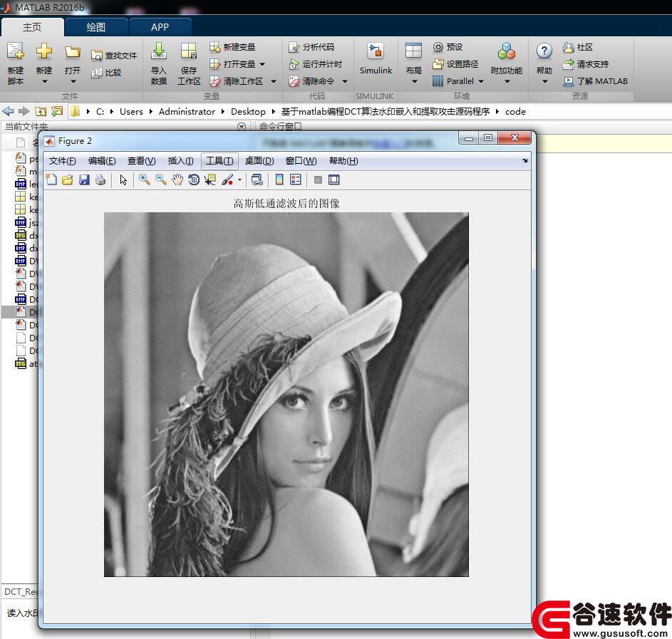This screenshot has width=672, height=639.
Task: Toggle the Brush data tool
Action: [x=227, y=180]
